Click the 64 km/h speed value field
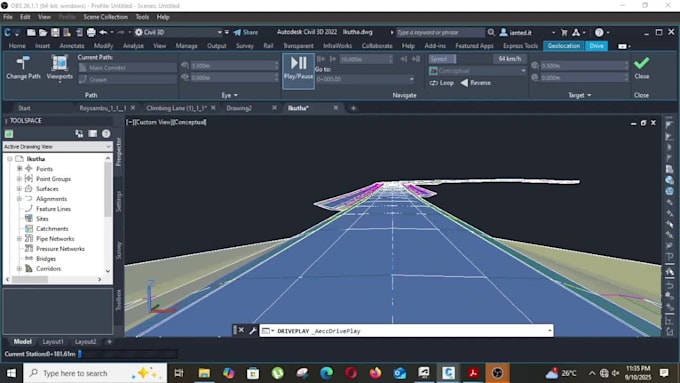Screen dimensions: 680x383 [x=510, y=59]
